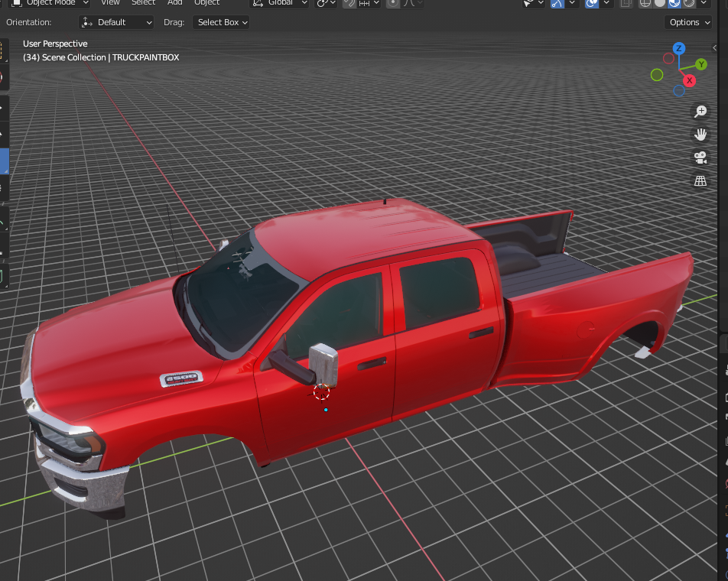Screen dimensions: 728x581
Task: Open the Drag Select Box dropdown
Action: pyautogui.click(x=221, y=22)
